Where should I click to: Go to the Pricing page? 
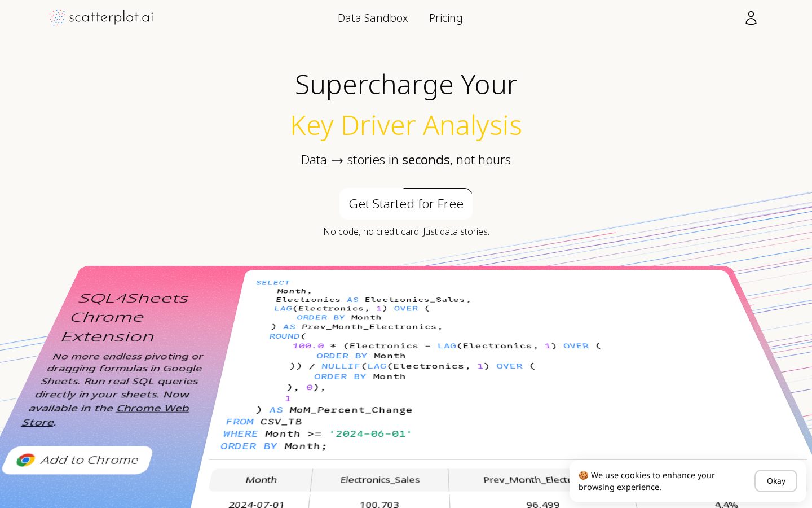(x=445, y=18)
